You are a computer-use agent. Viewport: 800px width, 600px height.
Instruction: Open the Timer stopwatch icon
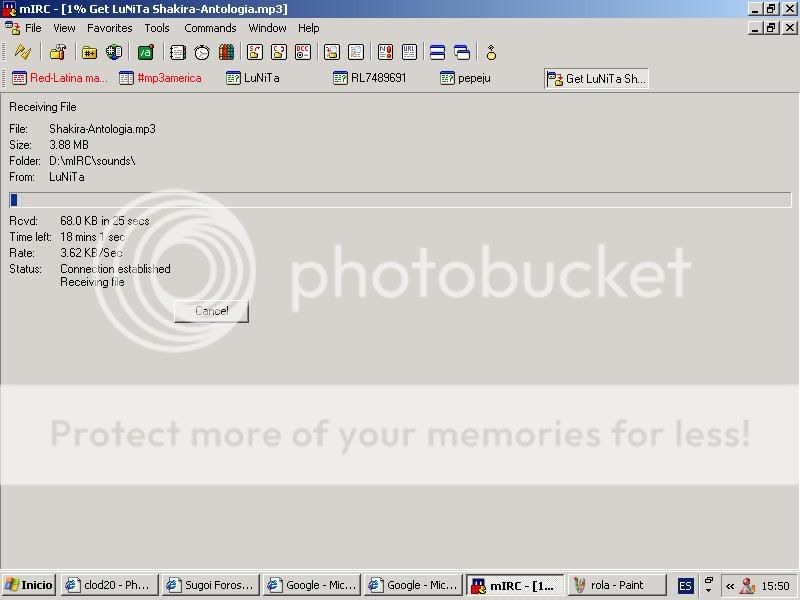(x=202, y=52)
